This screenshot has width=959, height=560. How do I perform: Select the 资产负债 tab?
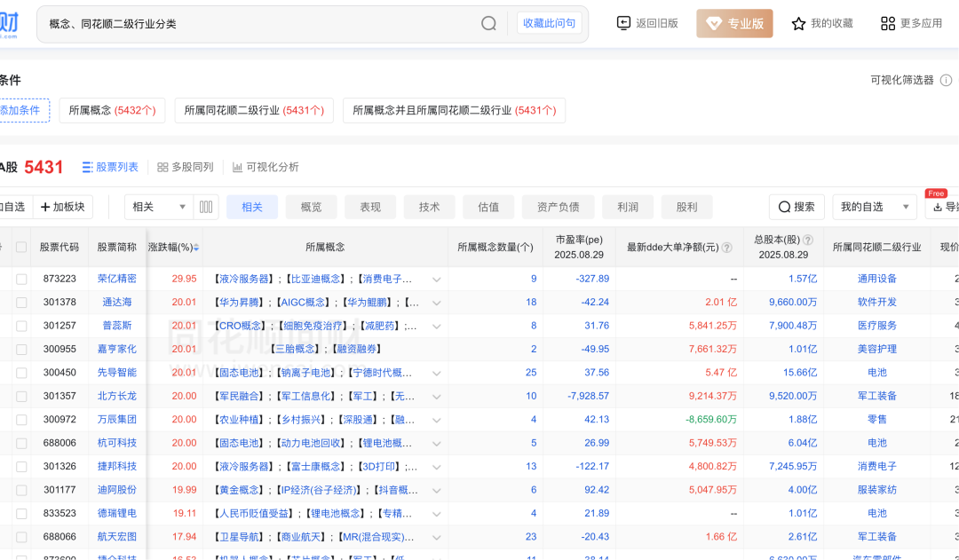[x=558, y=208]
